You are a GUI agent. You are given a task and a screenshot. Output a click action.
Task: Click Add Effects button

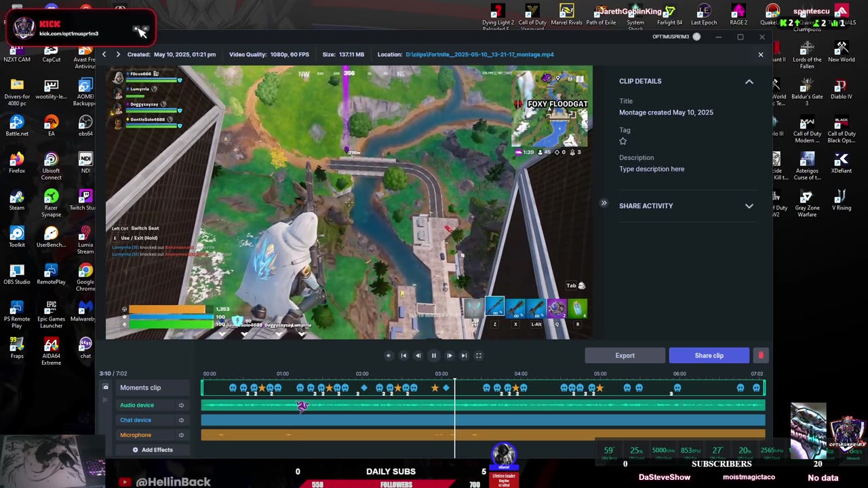(x=153, y=450)
